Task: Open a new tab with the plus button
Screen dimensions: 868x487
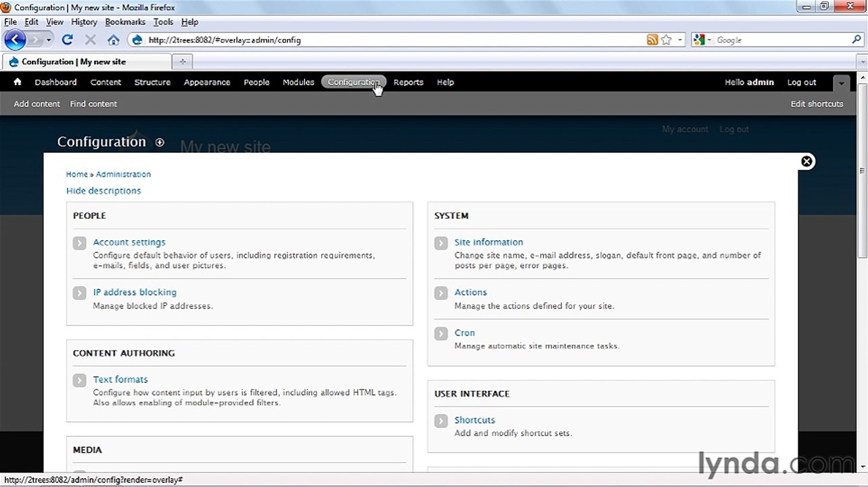Action: (182, 62)
